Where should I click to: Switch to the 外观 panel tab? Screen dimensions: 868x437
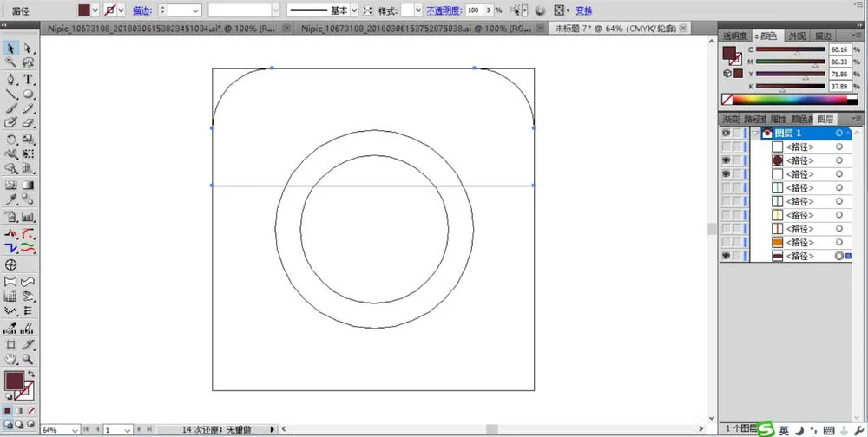797,36
